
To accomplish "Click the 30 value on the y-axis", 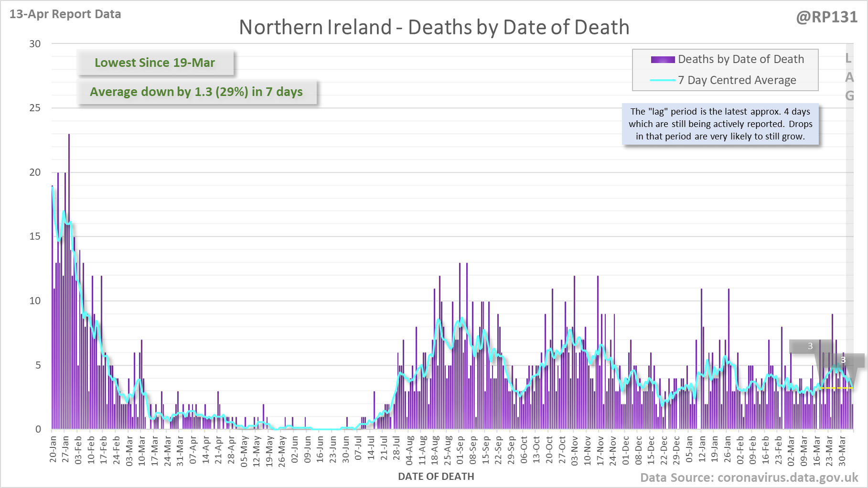I will click(x=35, y=44).
